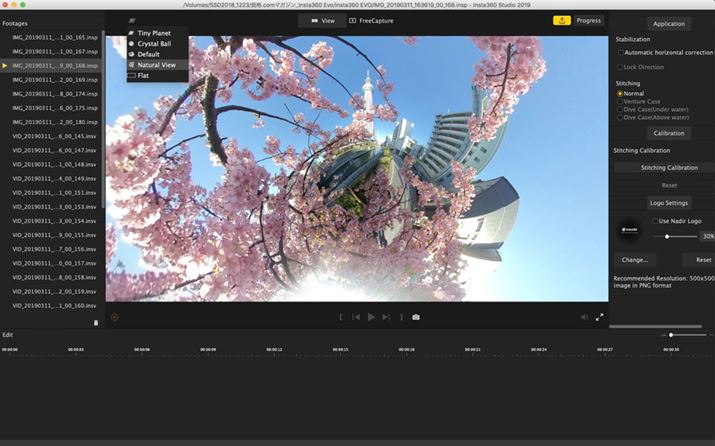
Task: Open Logo Settings
Action: coord(669,202)
